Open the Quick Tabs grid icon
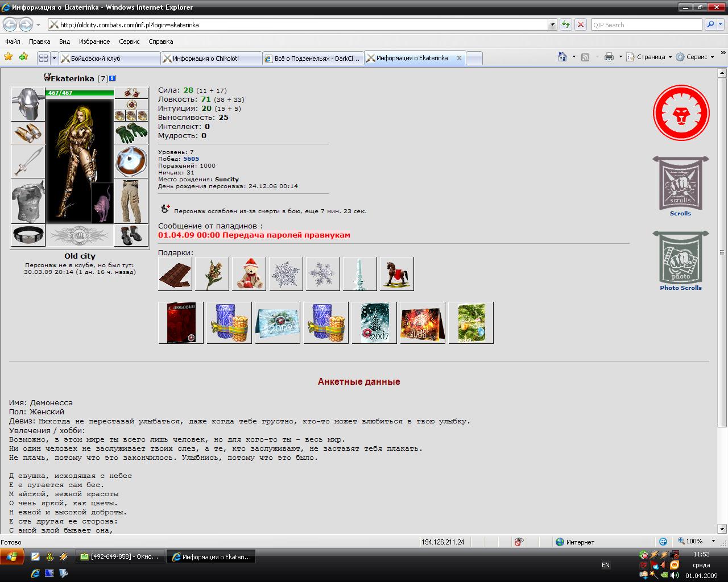728x582 pixels. pyautogui.click(x=43, y=58)
